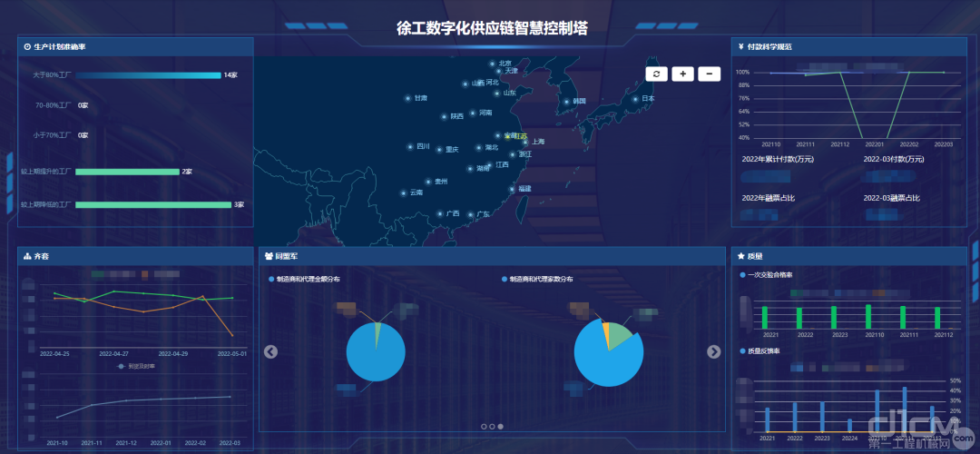980x454 pixels.
Task: Select the 广东 marker on the map
Action: tap(471, 214)
